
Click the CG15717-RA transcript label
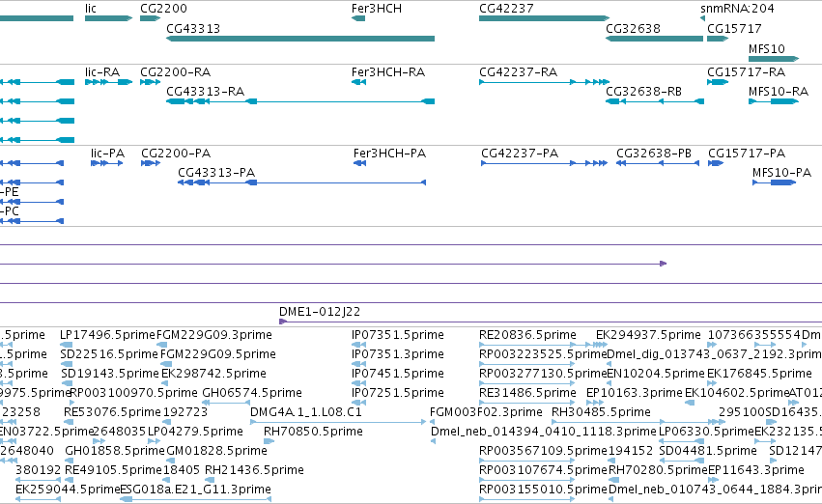pos(746,72)
